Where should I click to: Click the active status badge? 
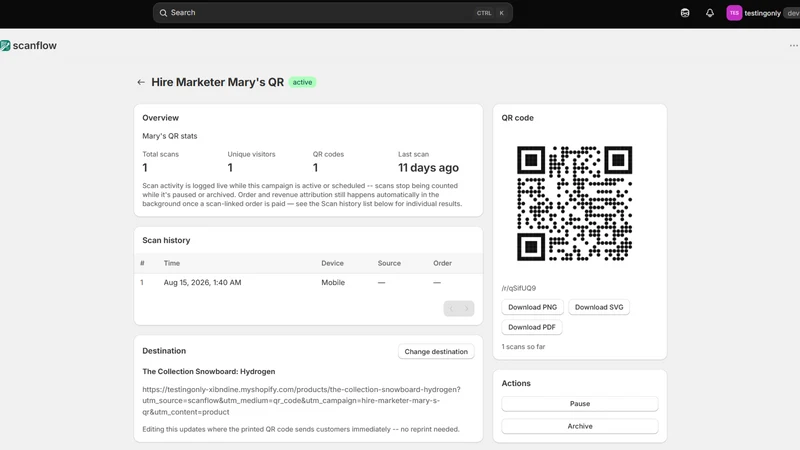(302, 82)
